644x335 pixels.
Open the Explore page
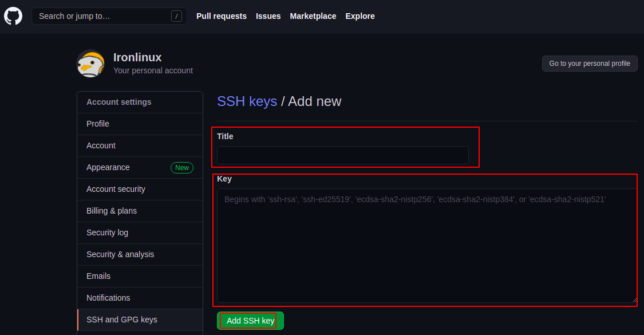pos(360,16)
